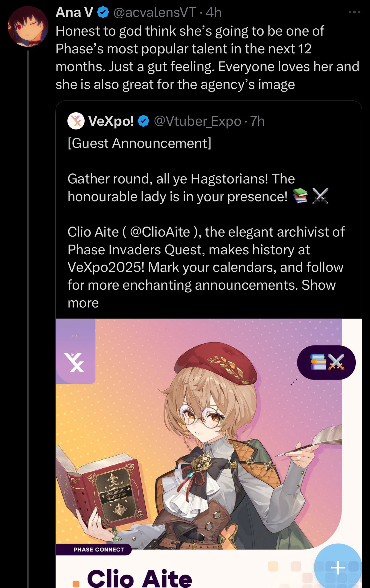This screenshot has width=370, height=588.
Task: Tap the PHASE CONNECT label
Action: [99, 550]
